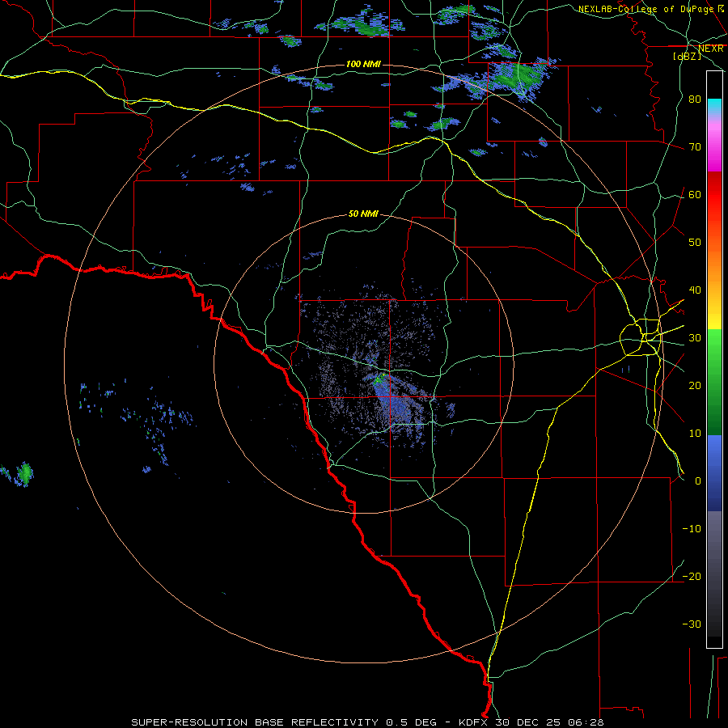Screen dimensions: 728x728
Task: Click the NEXR label above the color scale
Action: pyautogui.click(x=711, y=49)
